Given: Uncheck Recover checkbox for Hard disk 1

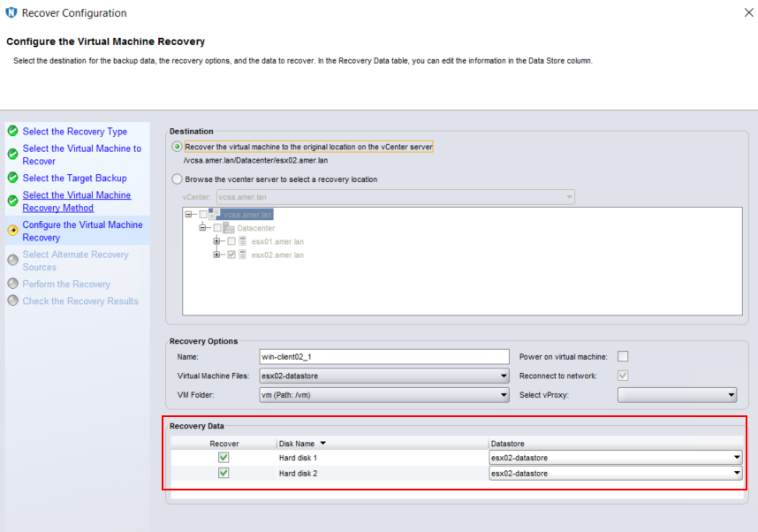Looking at the screenshot, I should [x=224, y=457].
